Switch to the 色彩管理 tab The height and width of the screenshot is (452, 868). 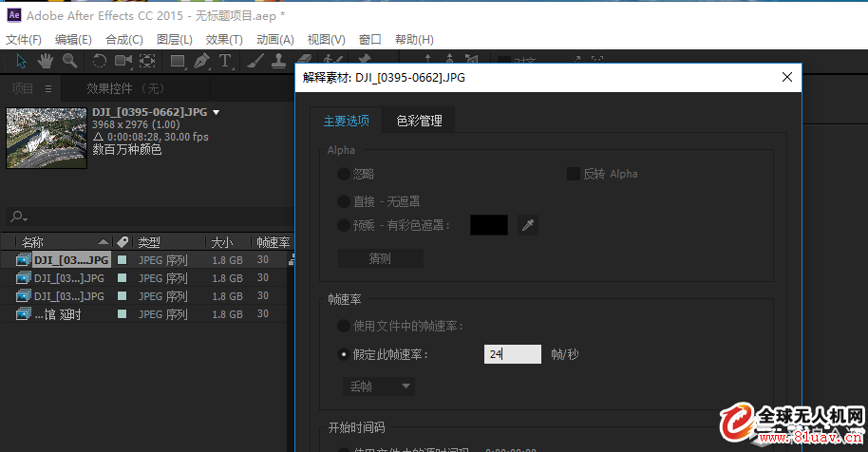coord(419,121)
